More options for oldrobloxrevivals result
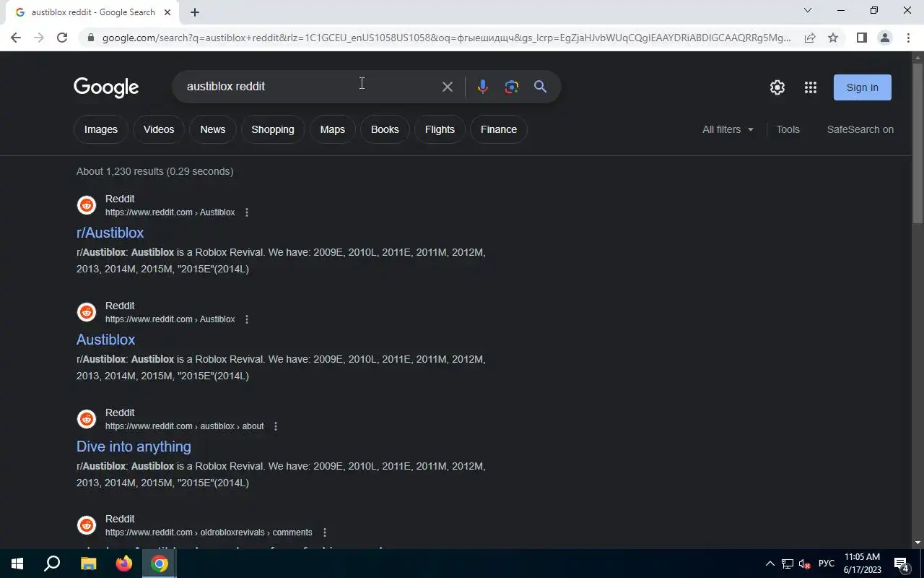Image resolution: width=924 pixels, height=578 pixels. (x=325, y=532)
